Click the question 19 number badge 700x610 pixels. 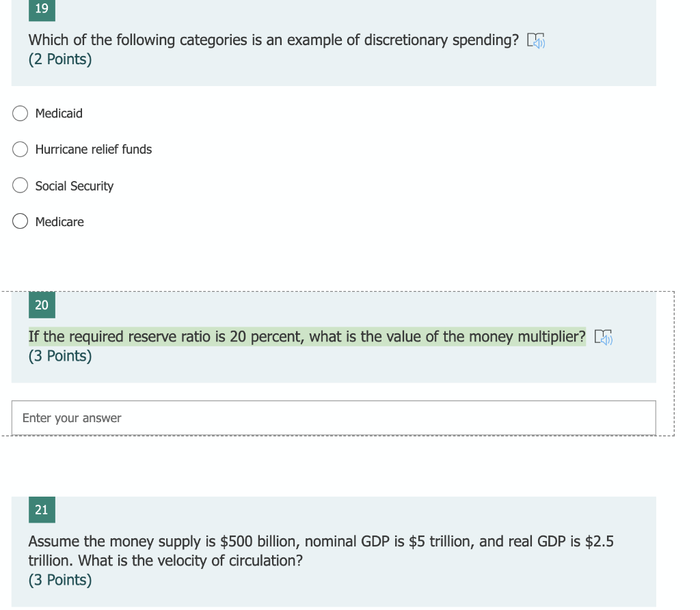(x=42, y=10)
